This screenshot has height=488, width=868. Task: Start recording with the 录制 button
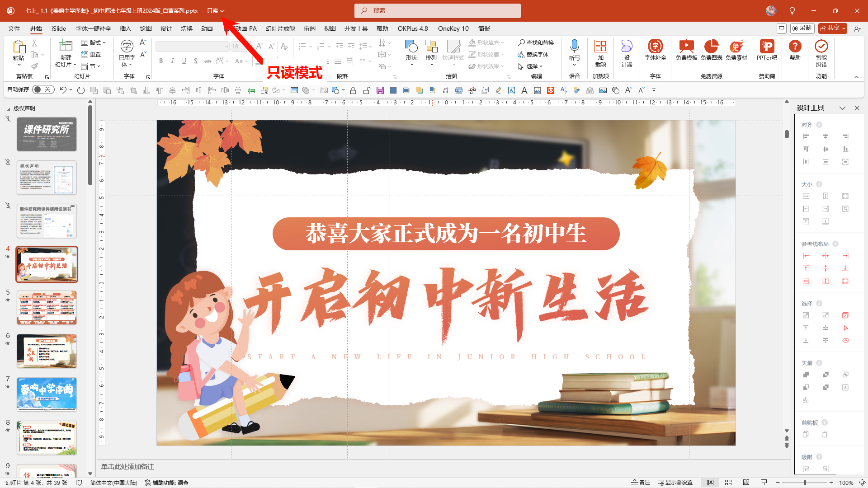[802, 28]
